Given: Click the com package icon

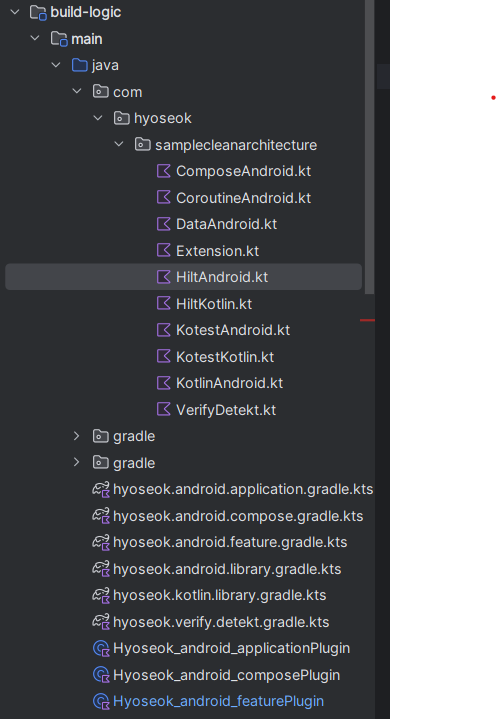Looking at the screenshot, I should click(101, 92).
